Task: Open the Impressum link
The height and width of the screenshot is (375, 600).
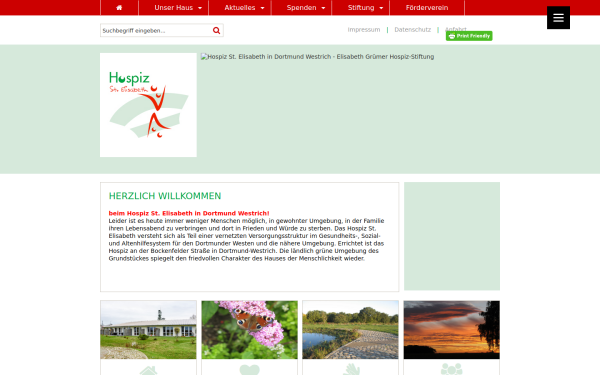Action: (364, 29)
